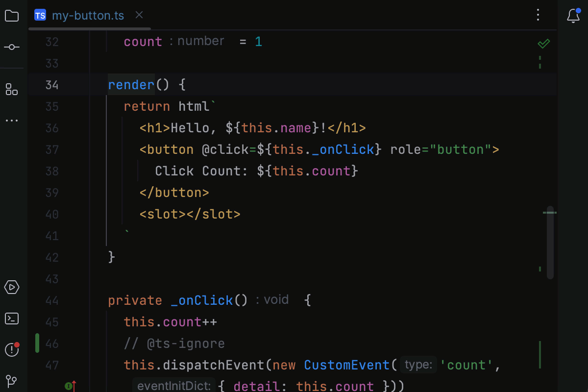Click the TypeScript file icon in the tab
The height and width of the screenshot is (392, 588).
[40, 15]
